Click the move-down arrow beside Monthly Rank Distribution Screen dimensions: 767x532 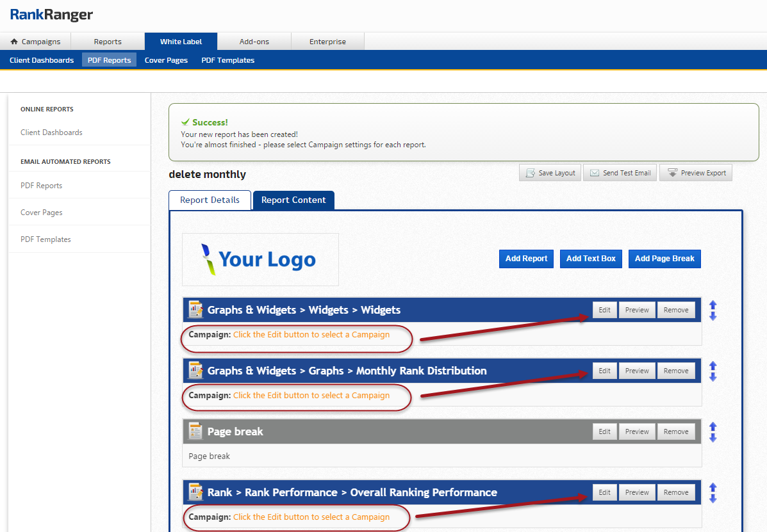713,376
